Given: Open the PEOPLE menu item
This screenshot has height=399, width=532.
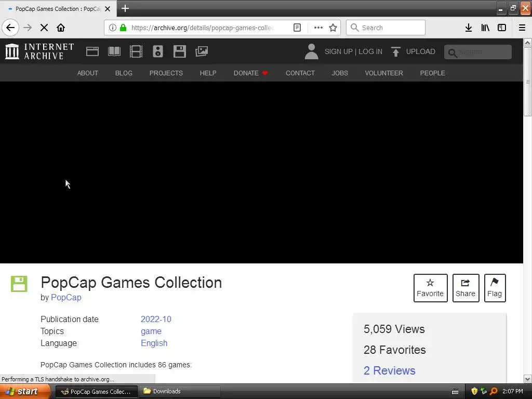Looking at the screenshot, I should 433,73.
